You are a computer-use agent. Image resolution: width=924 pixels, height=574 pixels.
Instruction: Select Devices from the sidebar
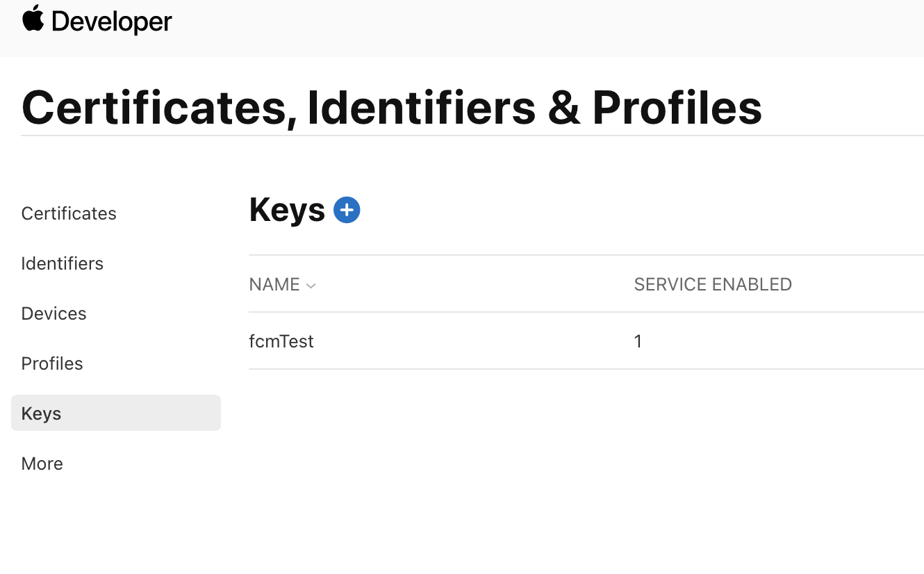(x=54, y=313)
